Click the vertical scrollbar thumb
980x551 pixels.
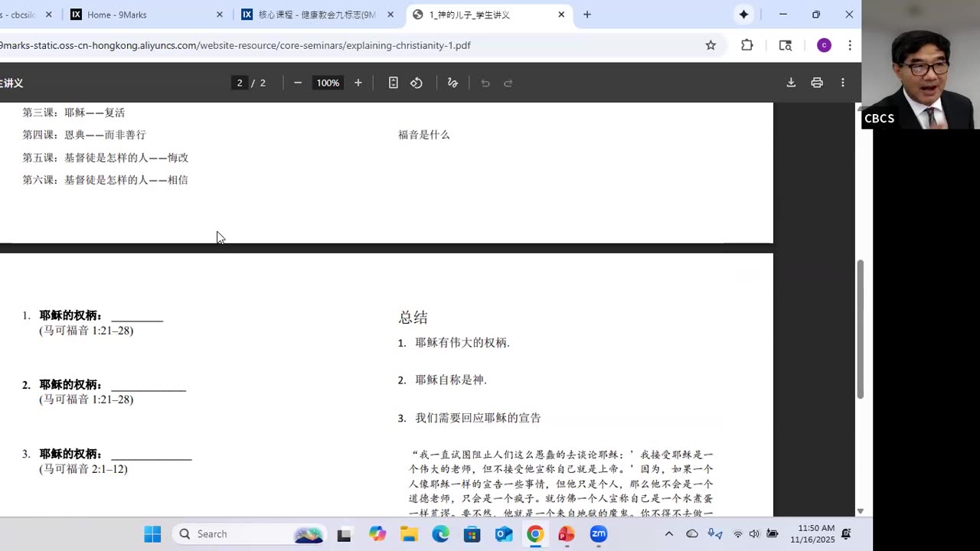point(860,329)
